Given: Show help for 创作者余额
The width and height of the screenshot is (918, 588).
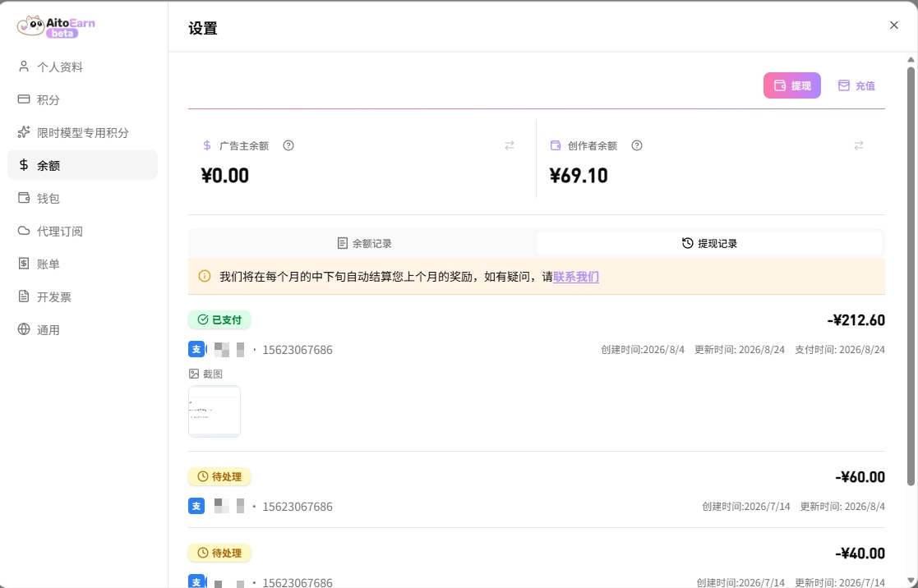Looking at the screenshot, I should [x=637, y=145].
